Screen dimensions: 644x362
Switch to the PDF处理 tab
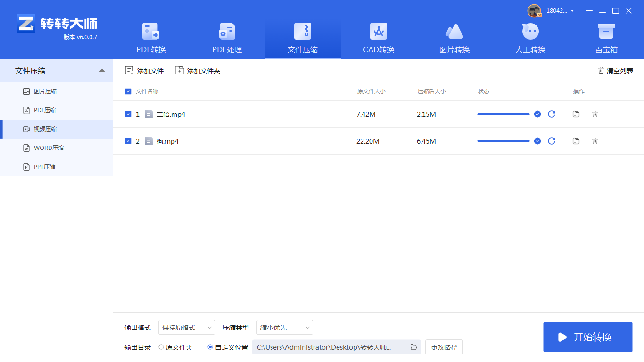coord(227,39)
